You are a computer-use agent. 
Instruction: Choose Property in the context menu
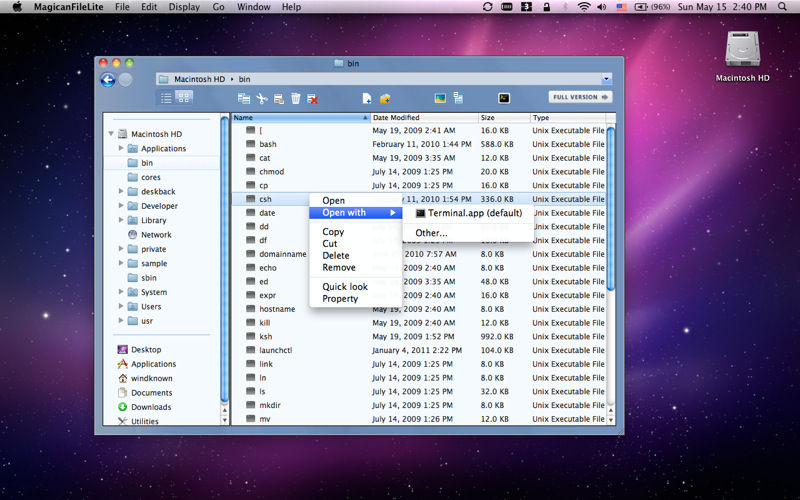tap(356, 299)
